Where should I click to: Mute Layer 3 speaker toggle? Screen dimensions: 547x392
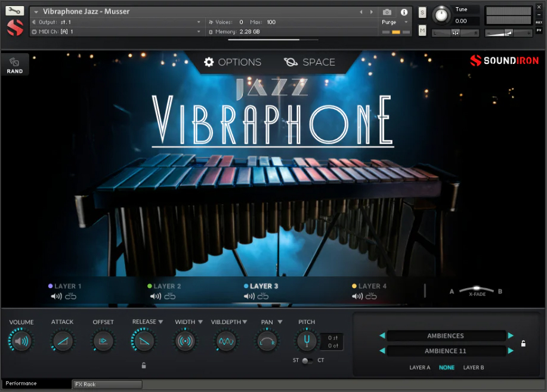(x=249, y=297)
